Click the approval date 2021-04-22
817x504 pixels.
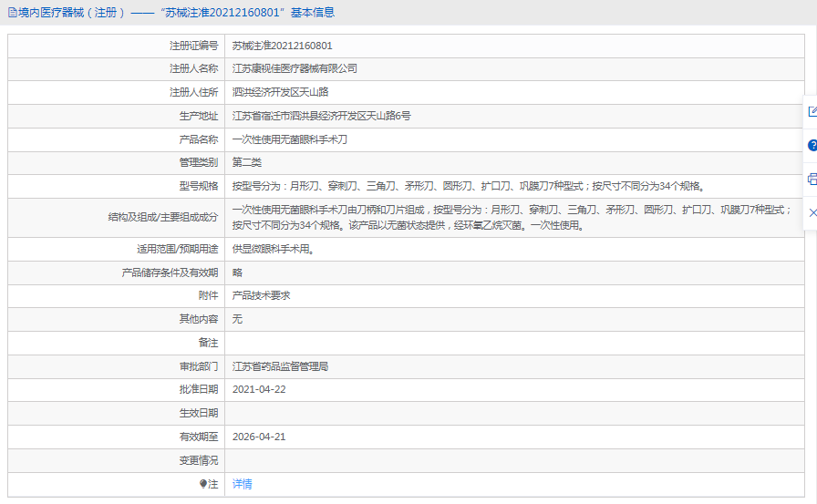259,389
